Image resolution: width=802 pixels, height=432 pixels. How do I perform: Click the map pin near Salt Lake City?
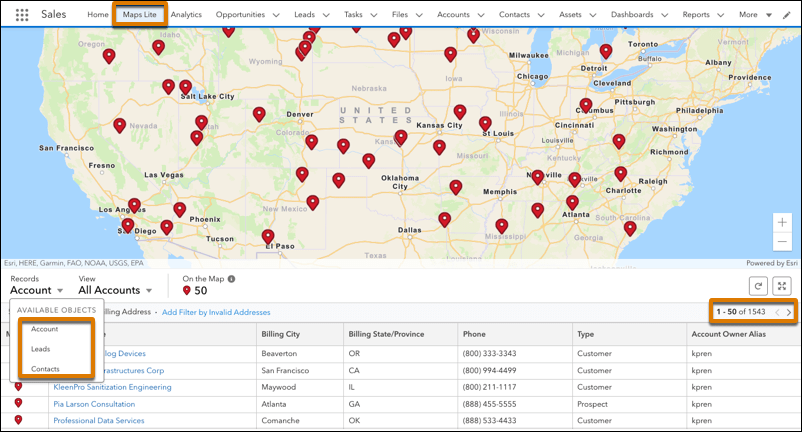point(185,87)
